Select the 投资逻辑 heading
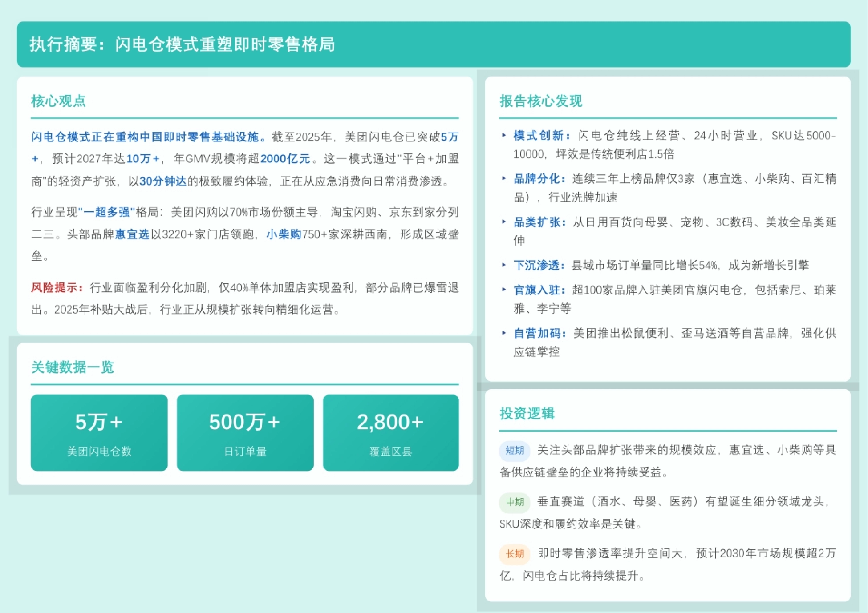The width and height of the screenshot is (868, 613). (527, 414)
